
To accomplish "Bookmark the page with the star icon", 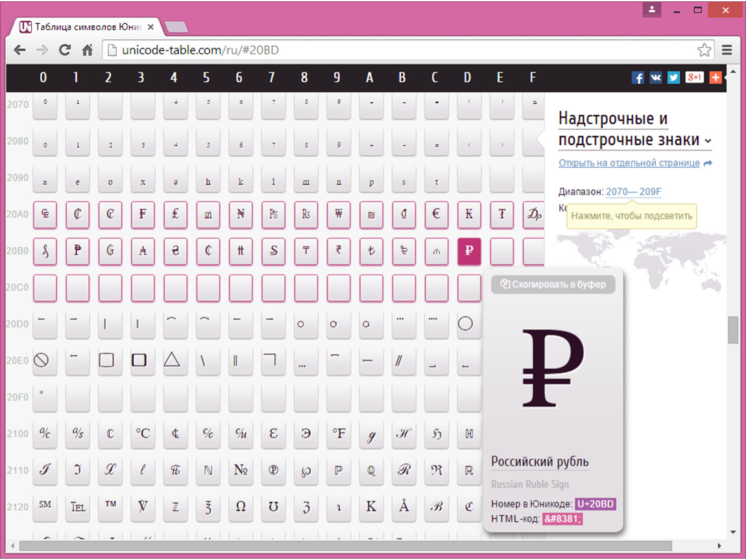I will (x=704, y=50).
